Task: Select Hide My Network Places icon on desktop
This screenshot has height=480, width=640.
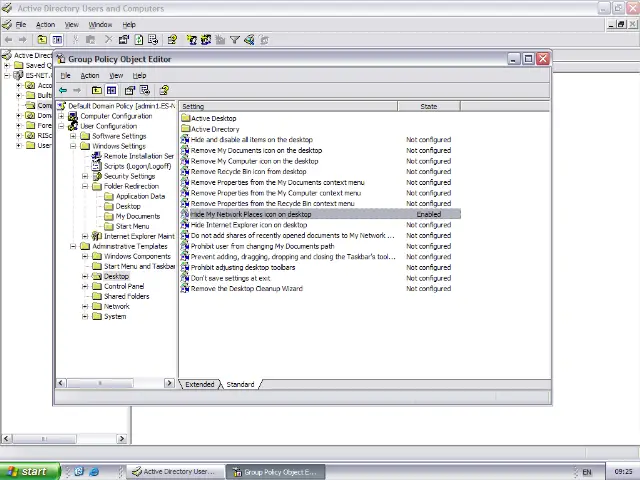Action: click(x=320, y=214)
